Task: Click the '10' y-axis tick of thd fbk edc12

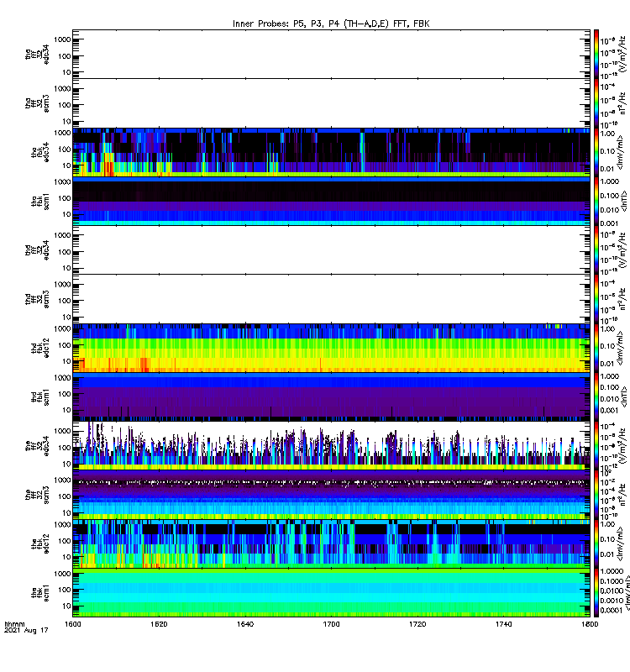Action: pos(66,361)
